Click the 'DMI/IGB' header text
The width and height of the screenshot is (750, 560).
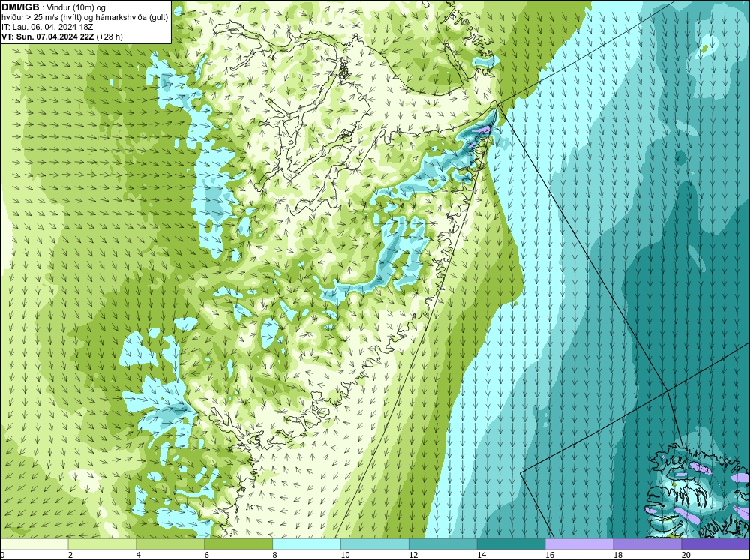[20, 7]
